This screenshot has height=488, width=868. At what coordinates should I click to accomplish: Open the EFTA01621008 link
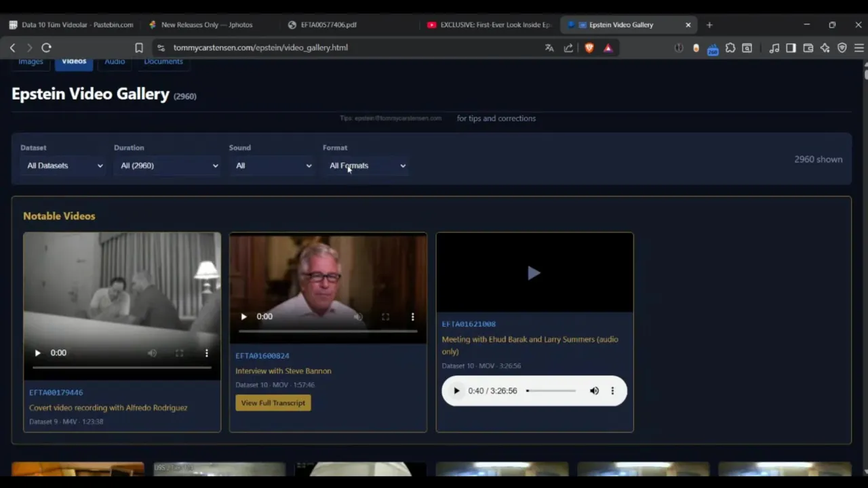469,324
